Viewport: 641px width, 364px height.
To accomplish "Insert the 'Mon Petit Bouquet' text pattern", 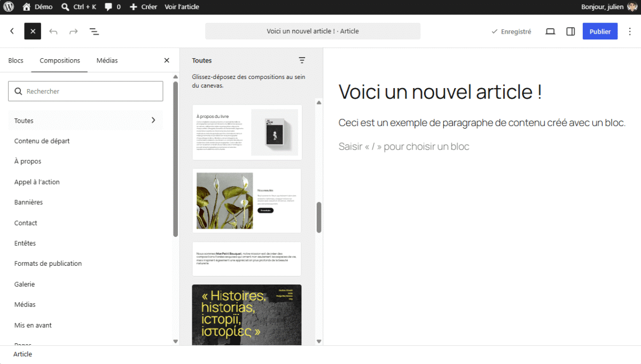I will [x=247, y=259].
